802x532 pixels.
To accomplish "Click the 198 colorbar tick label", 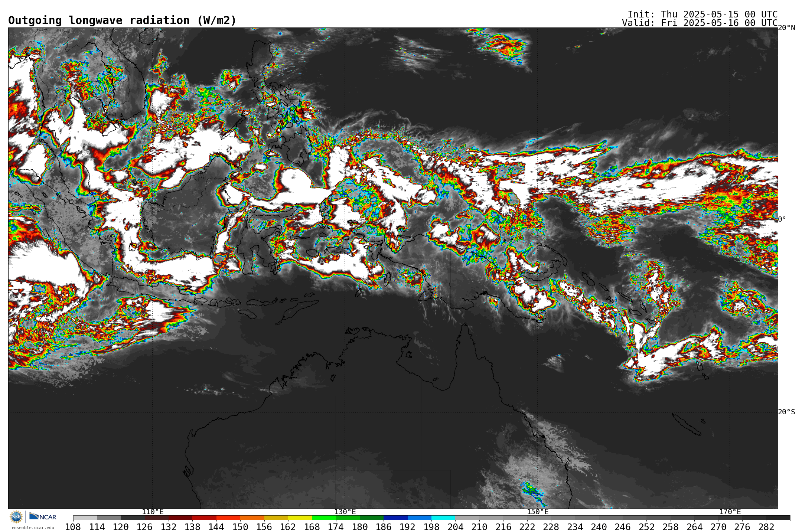I will pos(431,527).
